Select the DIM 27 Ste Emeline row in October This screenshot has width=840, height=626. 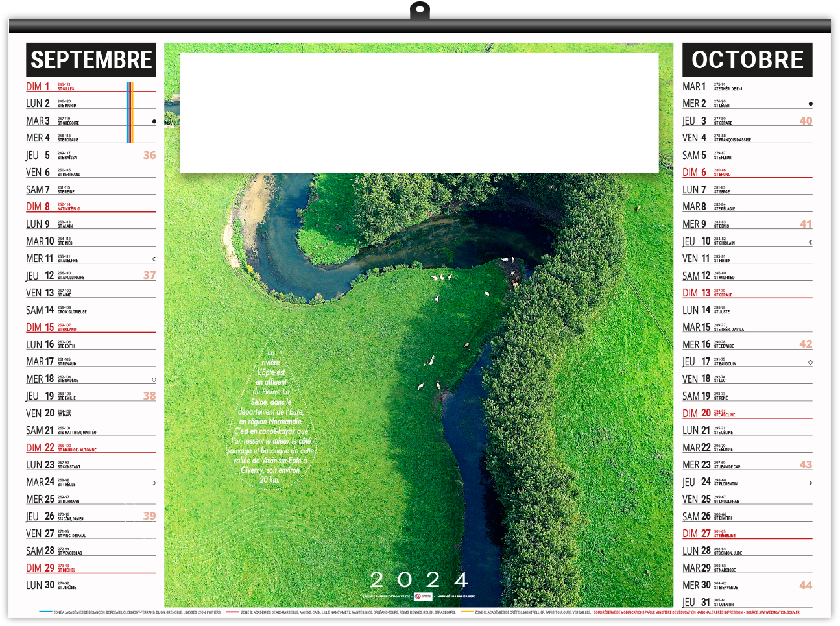tap(747, 534)
